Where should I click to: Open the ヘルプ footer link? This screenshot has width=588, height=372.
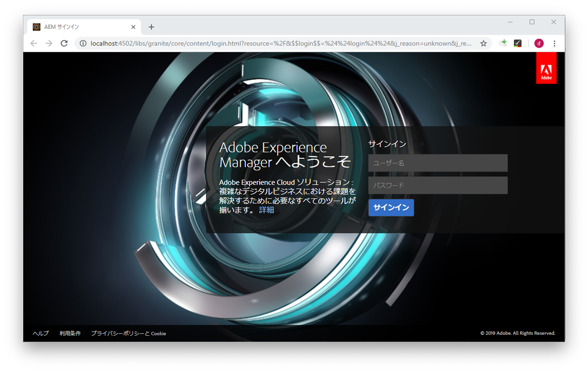(41, 333)
